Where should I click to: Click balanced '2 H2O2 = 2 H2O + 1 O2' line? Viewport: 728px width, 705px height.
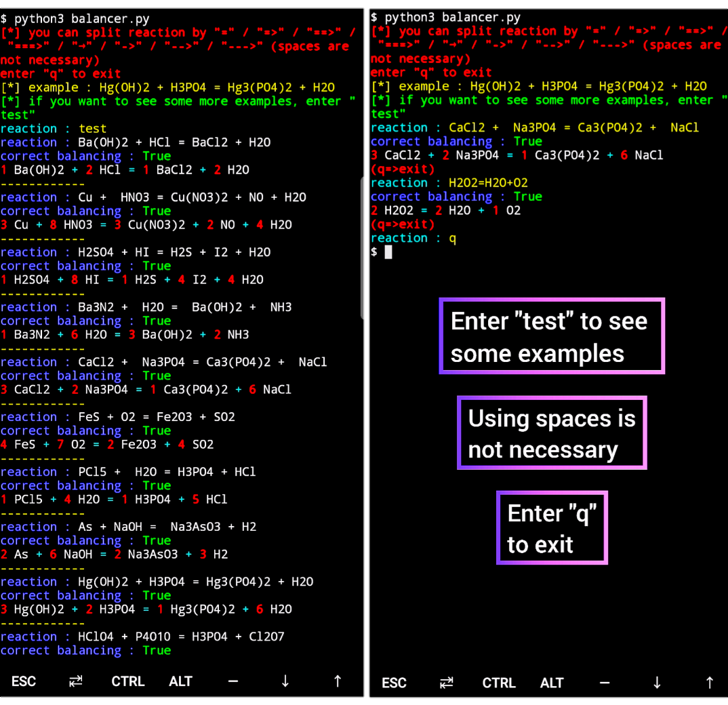click(x=446, y=210)
